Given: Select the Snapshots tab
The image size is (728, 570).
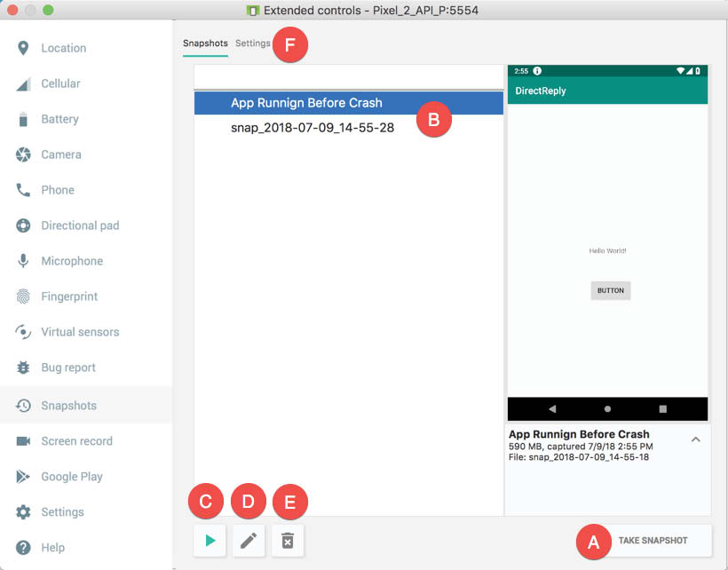Looking at the screenshot, I should 205,44.
